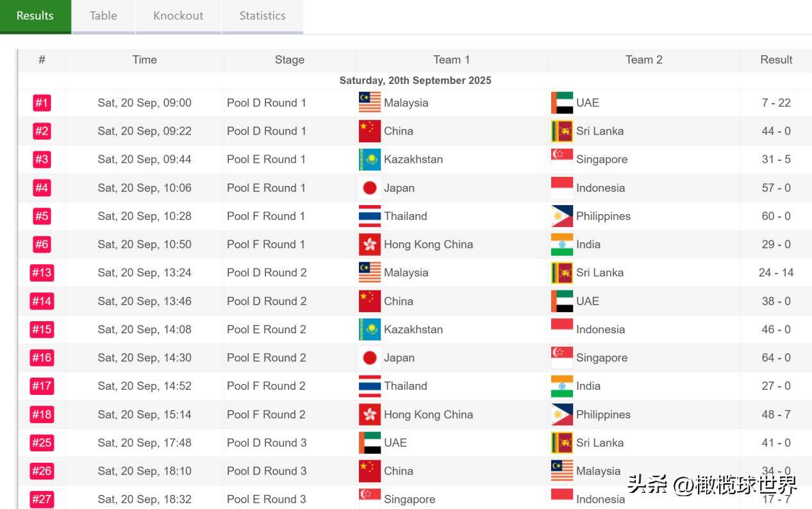
Task: Click the Thailand team name in match #5
Action: (x=405, y=216)
